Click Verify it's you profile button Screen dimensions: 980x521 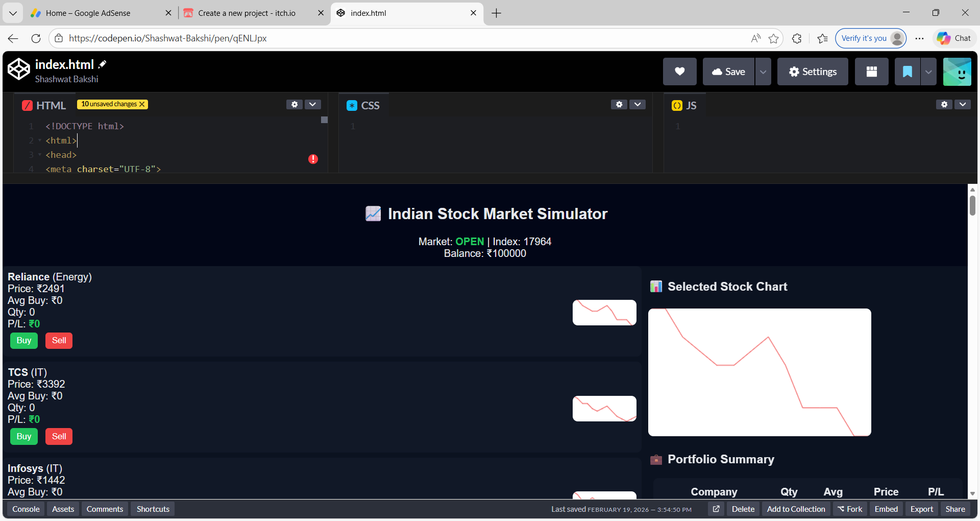tap(871, 38)
